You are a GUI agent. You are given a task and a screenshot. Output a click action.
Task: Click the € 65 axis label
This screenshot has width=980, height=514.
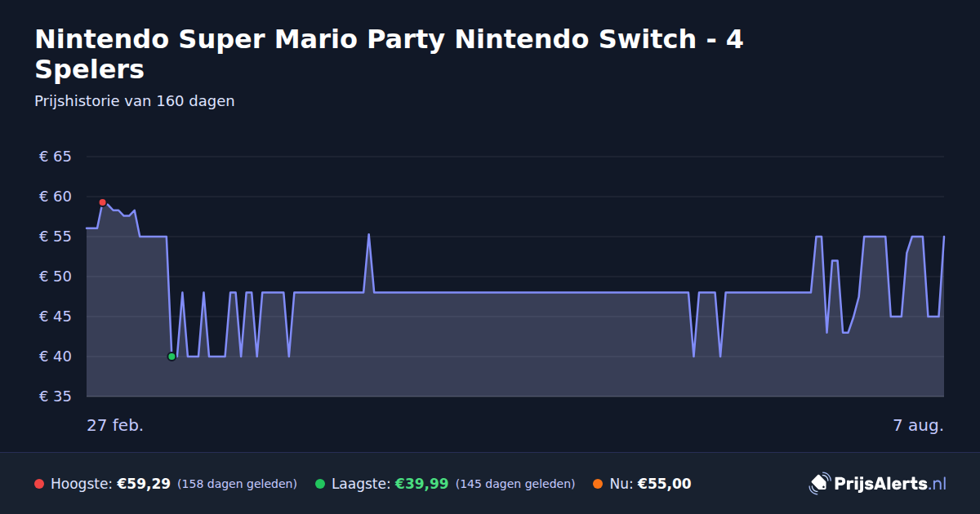56,157
